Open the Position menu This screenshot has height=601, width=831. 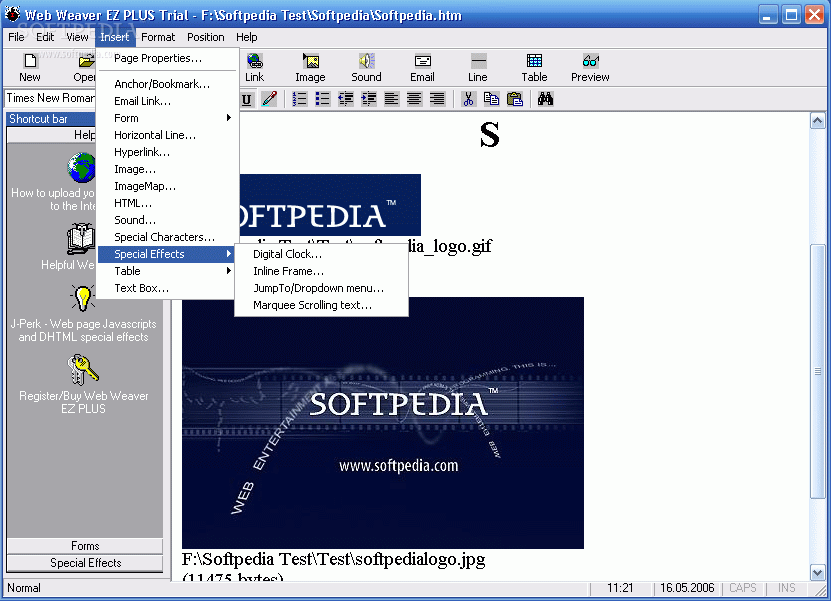tap(206, 37)
